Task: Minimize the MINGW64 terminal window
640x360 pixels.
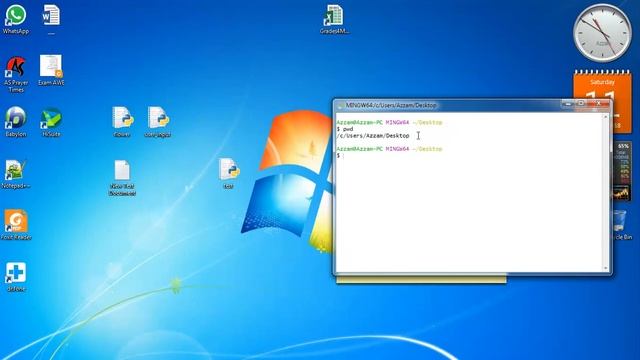Action: (567, 104)
